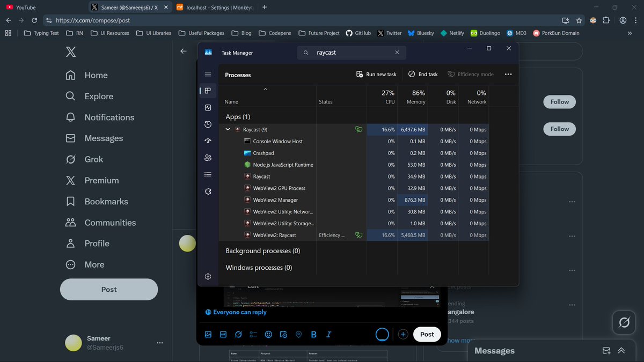Collapse the column header chevron above Name

point(265,90)
